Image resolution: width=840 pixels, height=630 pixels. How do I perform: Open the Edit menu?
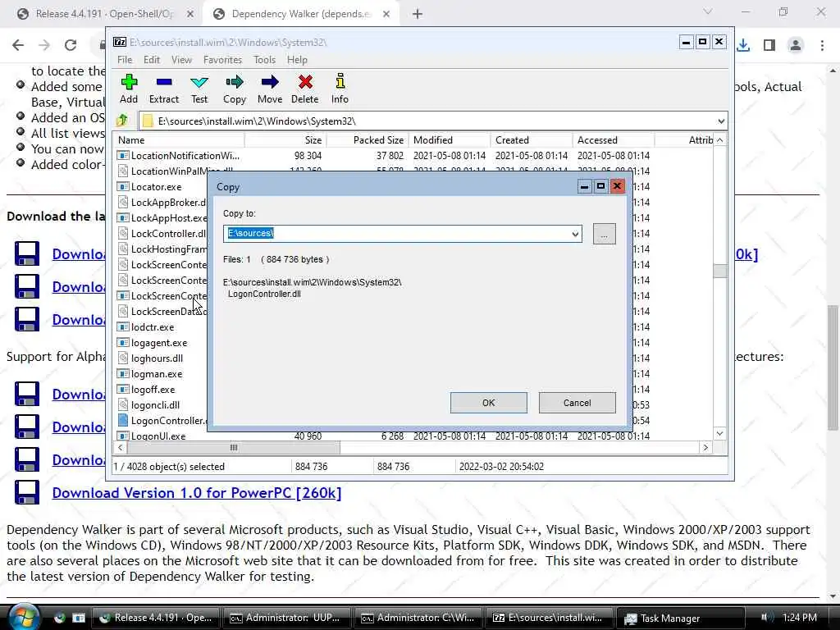(x=152, y=59)
